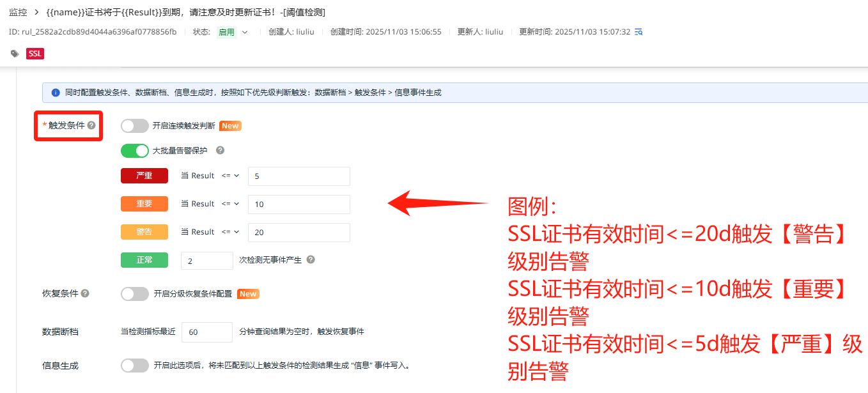
Task: Click the help icon next to 恢复条件
Action: [x=85, y=294]
